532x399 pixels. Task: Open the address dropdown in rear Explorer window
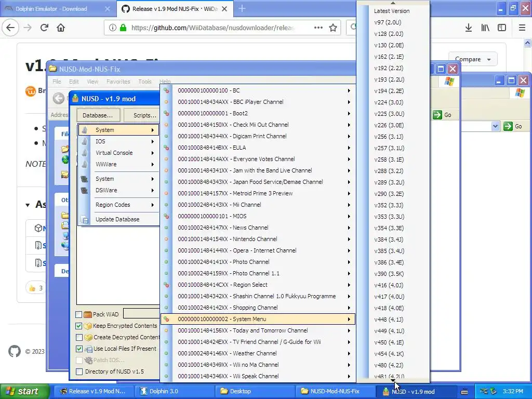pos(495,127)
